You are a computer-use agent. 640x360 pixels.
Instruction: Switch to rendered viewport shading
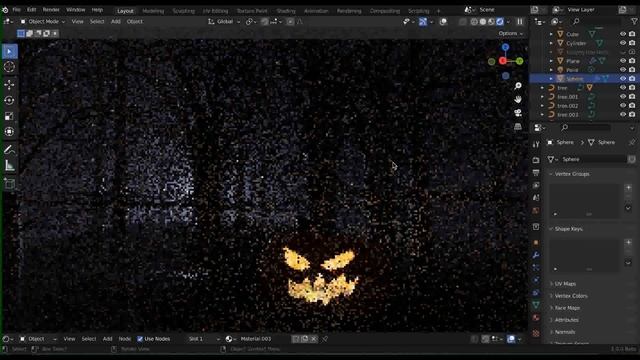(500, 22)
